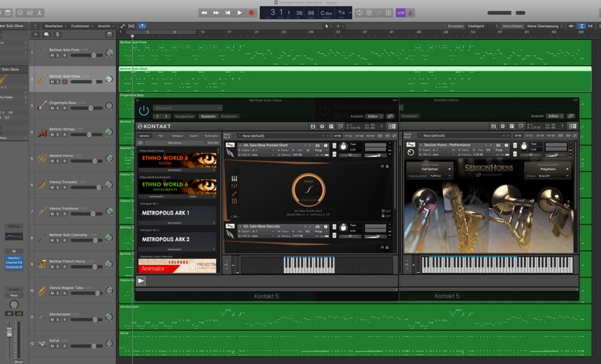Toggle the blue catch playhead button
The width and height of the screenshot is (601, 364).
142,26
